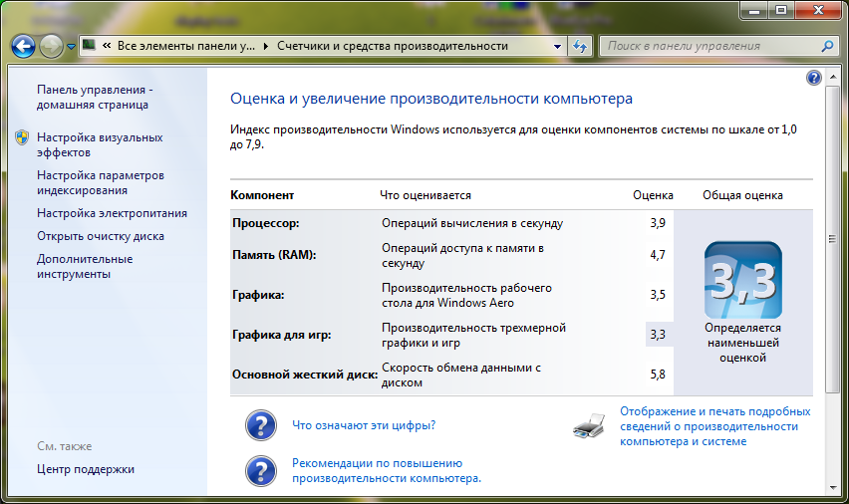This screenshot has height=504, width=849.
Task: Open the address bar history dropdown
Action: (557, 47)
